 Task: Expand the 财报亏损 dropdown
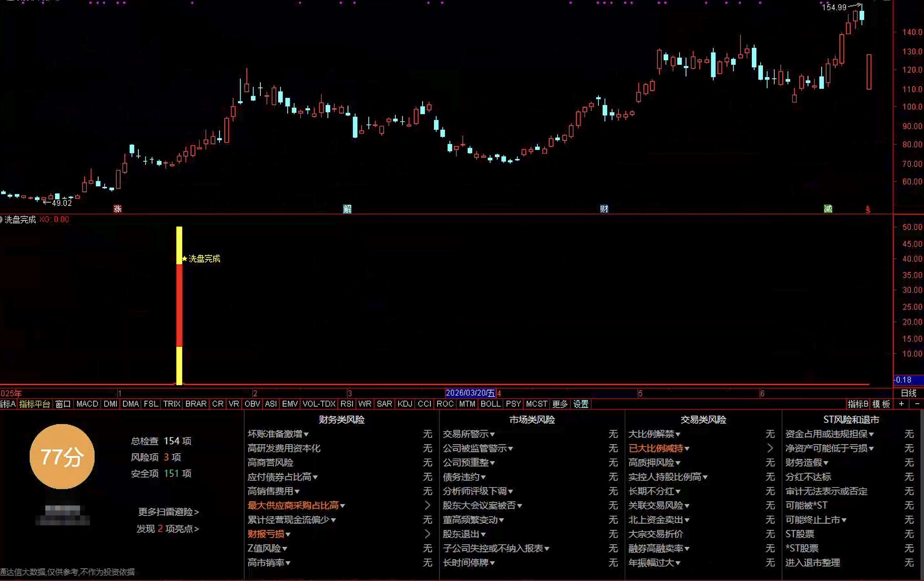(288, 535)
